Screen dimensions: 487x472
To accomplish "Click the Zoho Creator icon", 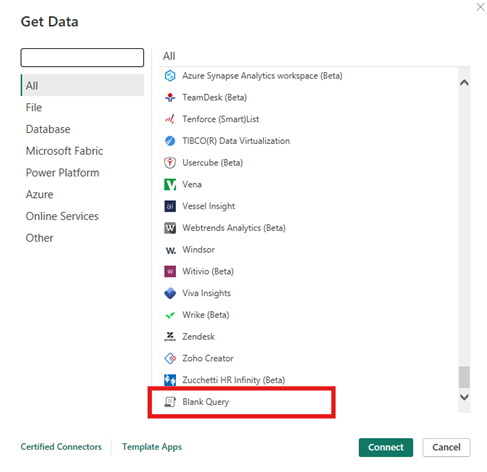I will tap(170, 358).
